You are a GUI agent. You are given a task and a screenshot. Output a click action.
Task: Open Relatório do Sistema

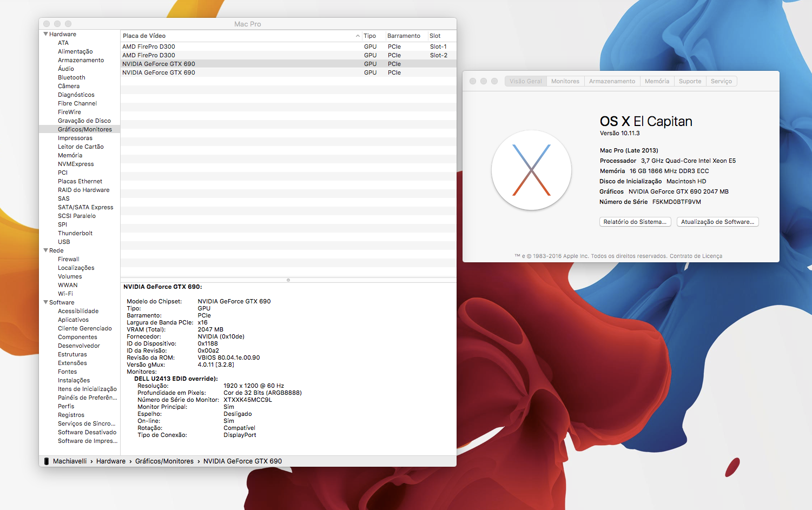pos(635,222)
